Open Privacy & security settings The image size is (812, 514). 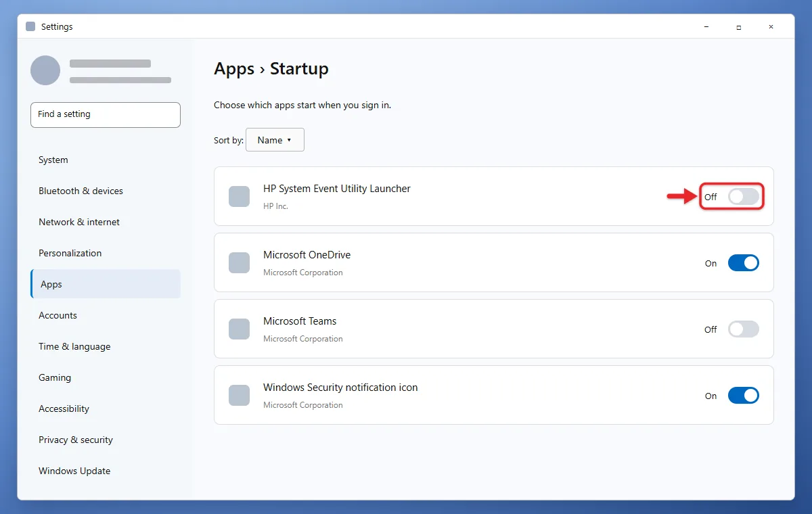pyautogui.click(x=106, y=440)
